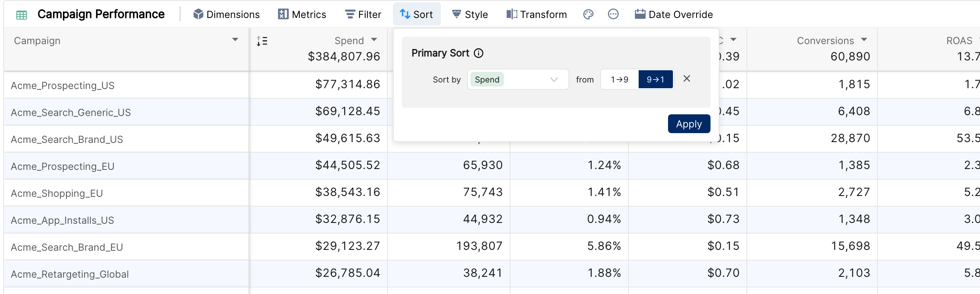Expand the Spend column dropdown arrow
980x294 pixels.
pos(374,40)
